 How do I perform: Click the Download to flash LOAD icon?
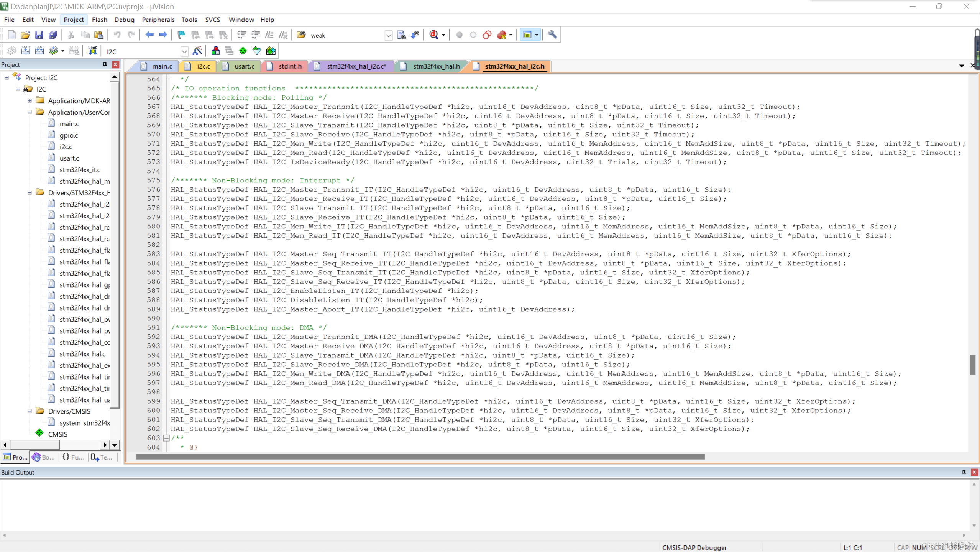click(92, 51)
